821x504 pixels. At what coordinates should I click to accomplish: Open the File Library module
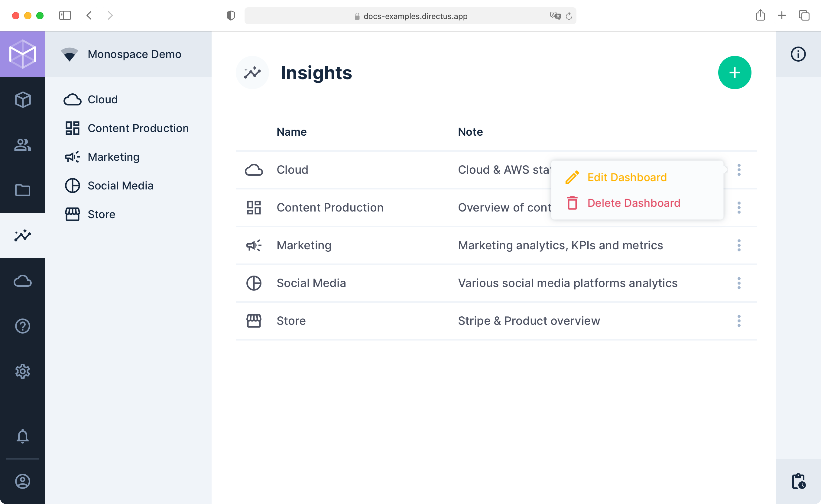[x=22, y=190]
